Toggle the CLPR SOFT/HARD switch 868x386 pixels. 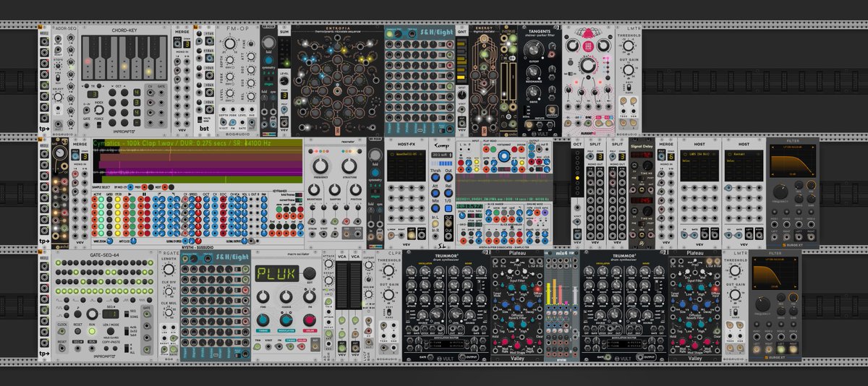(x=389, y=312)
